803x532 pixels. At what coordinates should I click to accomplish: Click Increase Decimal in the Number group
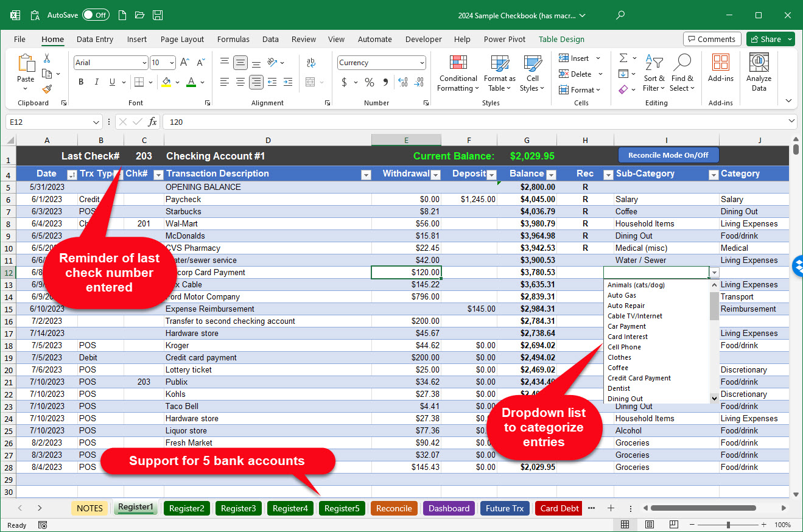[x=402, y=82]
